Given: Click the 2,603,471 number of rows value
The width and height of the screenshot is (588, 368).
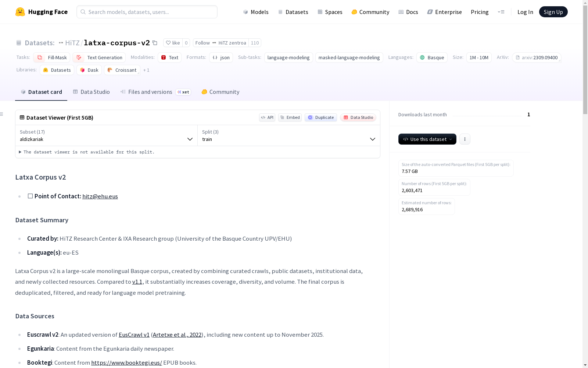Looking at the screenshot, I should (x=412, y=190).
